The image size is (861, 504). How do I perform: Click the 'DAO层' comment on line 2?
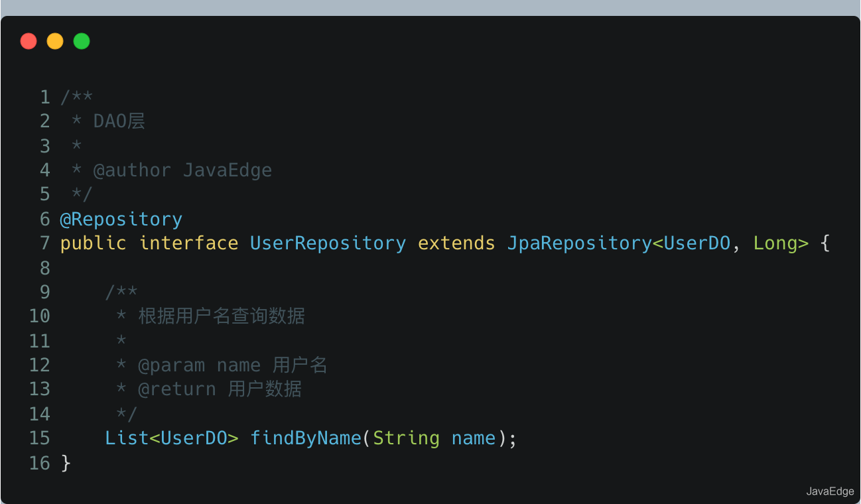119,121
